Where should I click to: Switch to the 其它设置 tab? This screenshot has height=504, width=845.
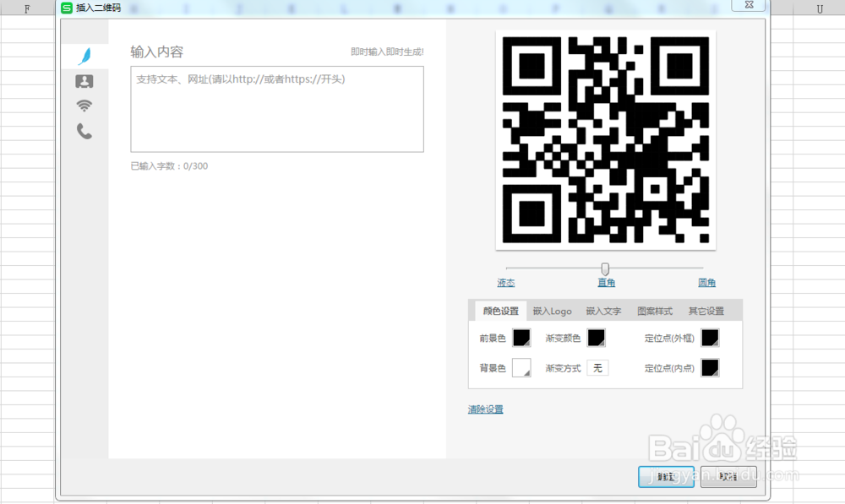(x=706, y=311)
